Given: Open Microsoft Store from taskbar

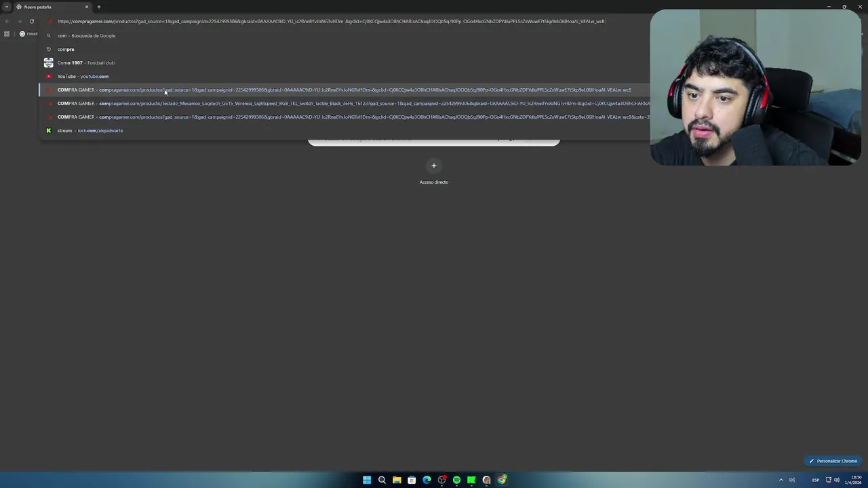Looking at the screenshot, I should pyautogui.click(x=412, y=480).
